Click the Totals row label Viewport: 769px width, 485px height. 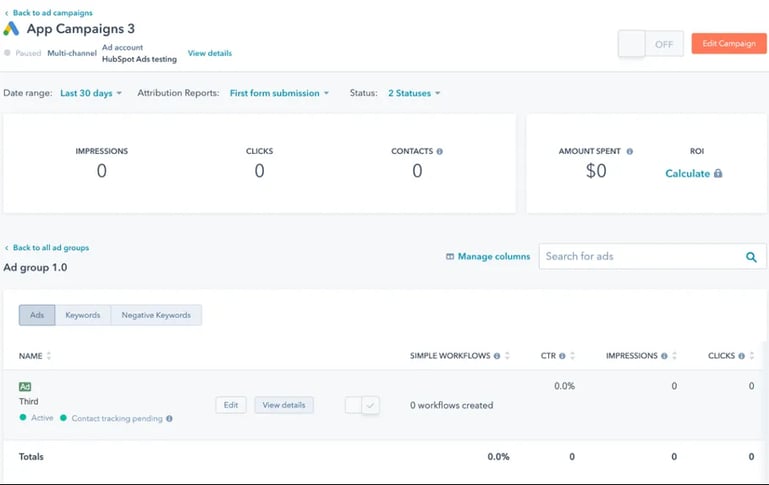pos(31,457)
